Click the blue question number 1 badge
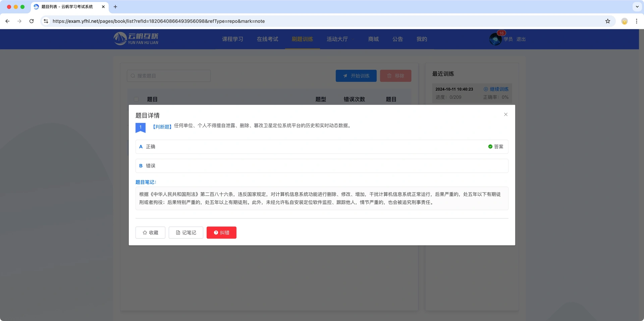The image size is (644, 321). tap(140, 127)
